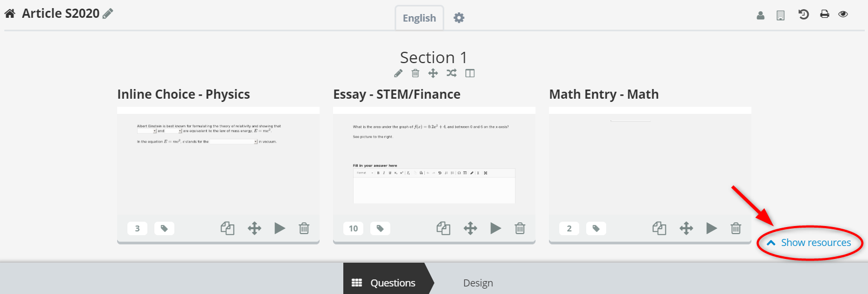The width and height of the screenshot is (868, 294).
Task: Click the home icon beside Article S2020
Action: pyautogui.click(x=10, y=13)
